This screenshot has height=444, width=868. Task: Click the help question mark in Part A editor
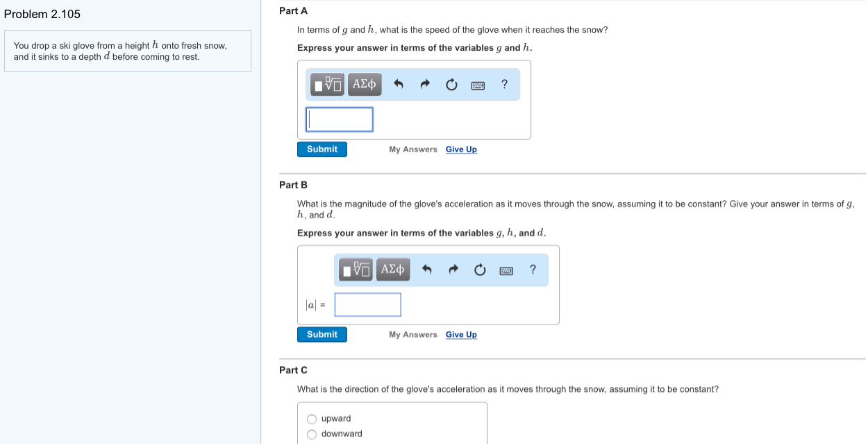click(x=504, y=83)
